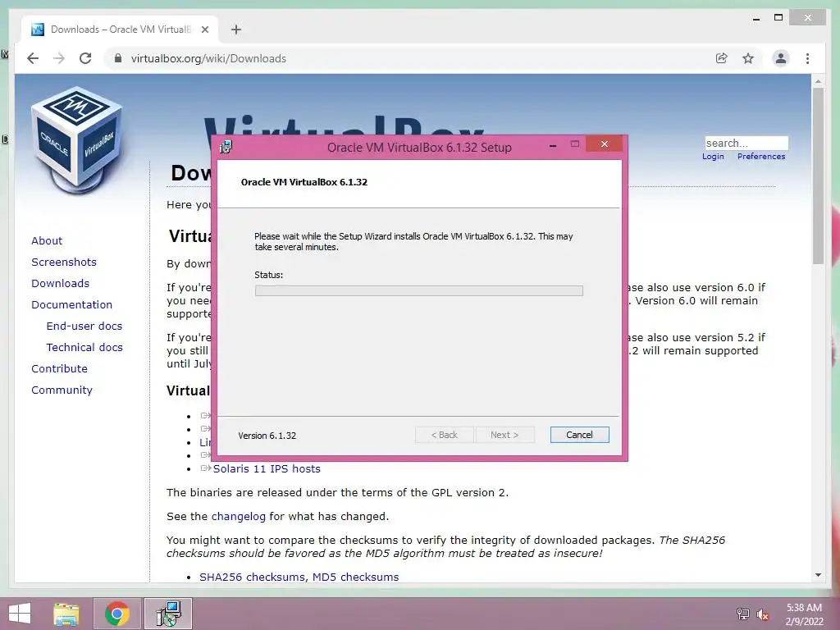Image resolution: width=840 pixels, height=630 pixels.
Task: Maximize the Chrome window
Action: tap(778, 18)
